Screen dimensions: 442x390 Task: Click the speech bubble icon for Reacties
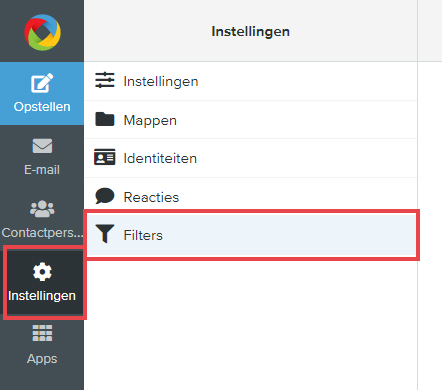click(x=105, y=196)
